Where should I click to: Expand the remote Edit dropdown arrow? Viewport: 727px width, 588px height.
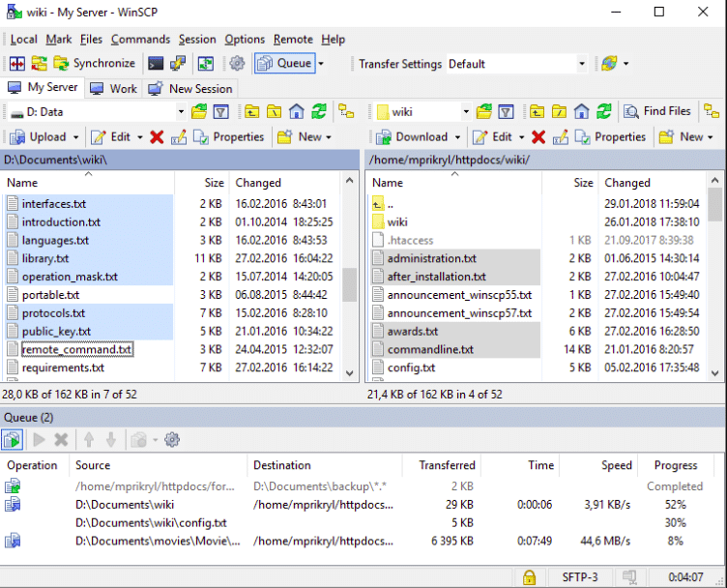522,137
